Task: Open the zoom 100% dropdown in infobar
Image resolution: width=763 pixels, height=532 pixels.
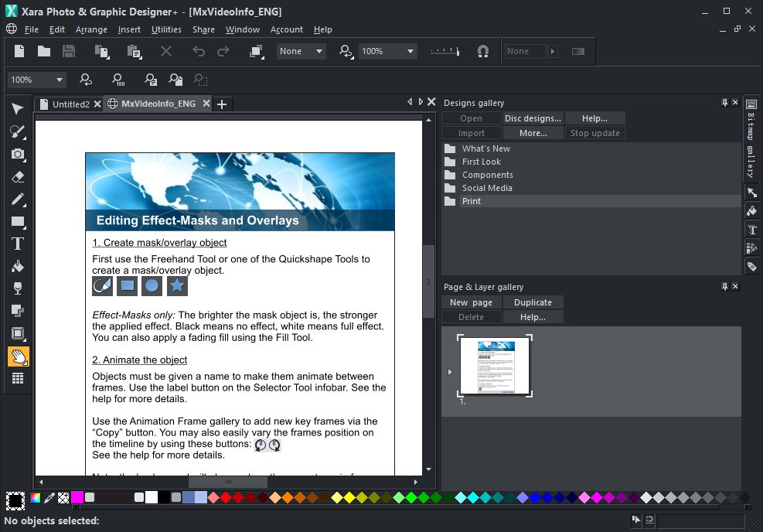Action: coord(59,80)
